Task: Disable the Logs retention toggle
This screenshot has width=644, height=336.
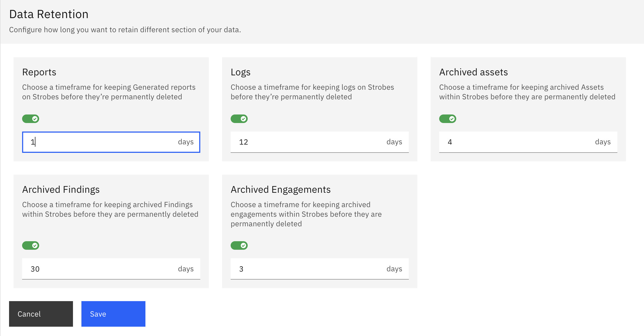Action: 239,119
